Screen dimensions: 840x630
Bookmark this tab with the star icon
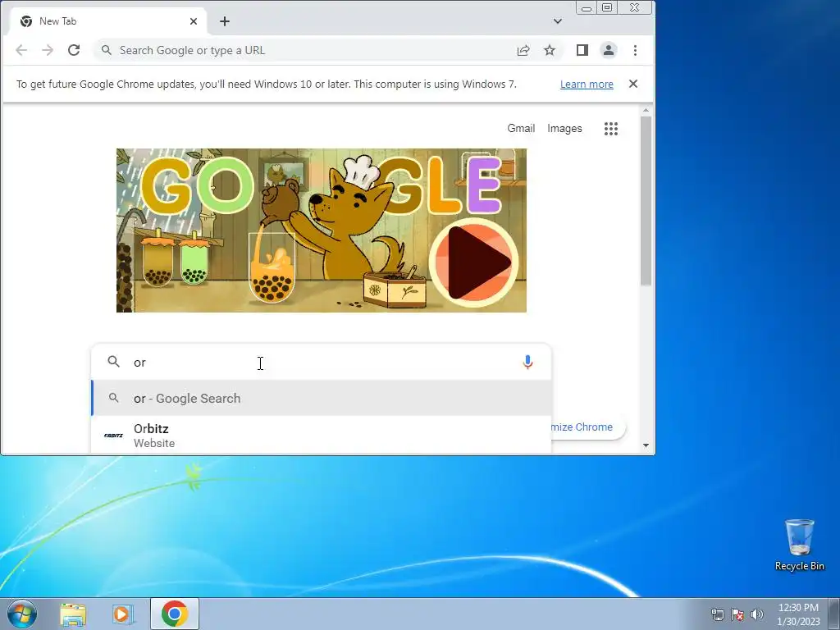pyautogui.click(x=550, y=50)
